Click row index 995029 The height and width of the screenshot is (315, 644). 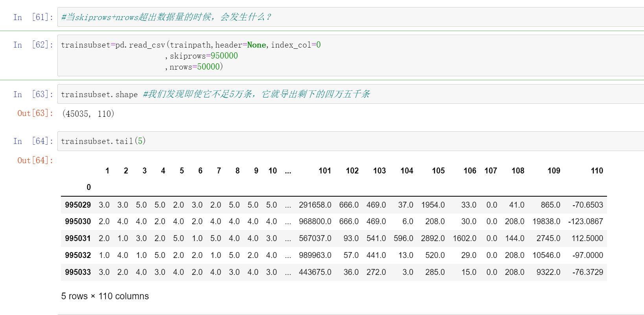coord(78,205)
